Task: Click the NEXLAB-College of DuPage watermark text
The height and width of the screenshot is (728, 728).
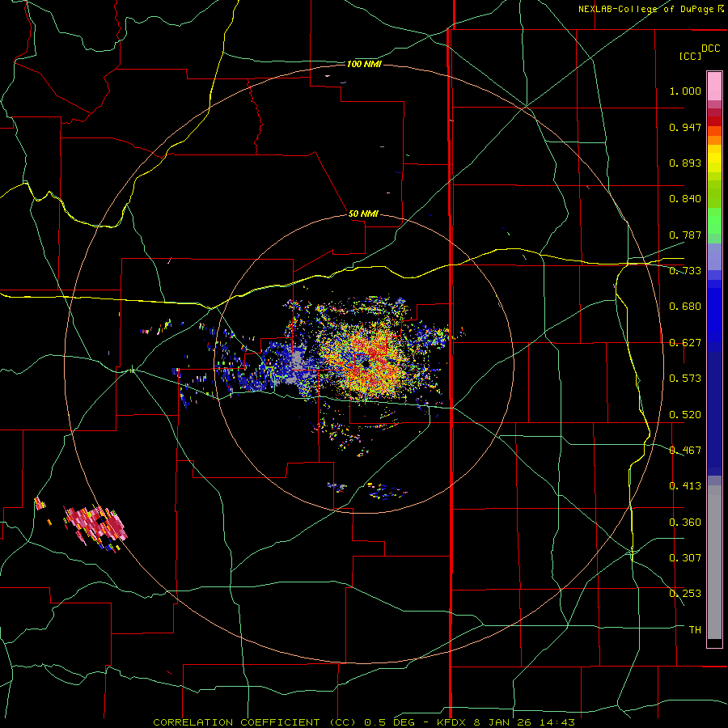Action: (x=651, y=9)
